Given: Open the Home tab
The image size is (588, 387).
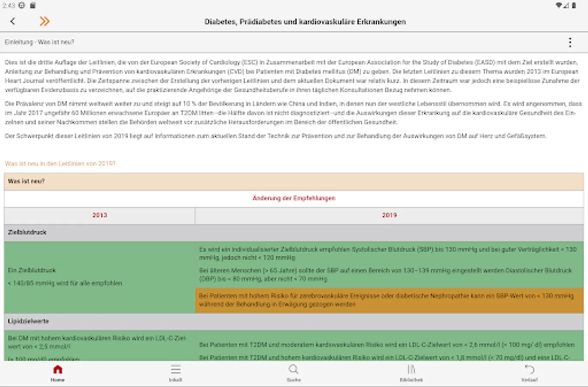Looking at the screenshot, I should (x=58, y=373).
